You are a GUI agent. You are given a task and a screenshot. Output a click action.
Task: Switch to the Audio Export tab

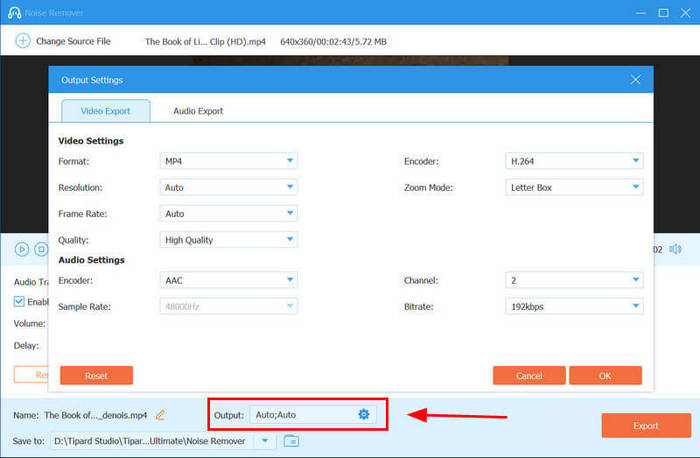[198, 111]
